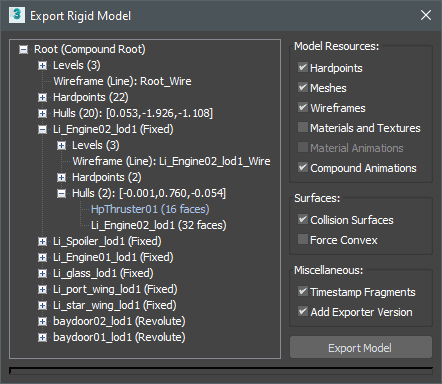Select the Li_port_wing_lod1 (Fixed) row text

pyautogui.click(x=115, y=289)
